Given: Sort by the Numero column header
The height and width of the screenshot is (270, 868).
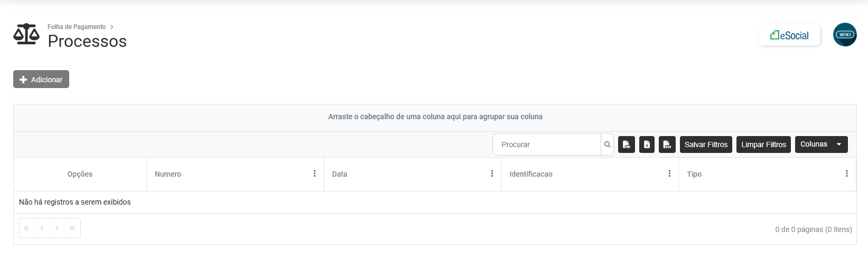Looking at the screenshot, I should (x=168, y=174).
